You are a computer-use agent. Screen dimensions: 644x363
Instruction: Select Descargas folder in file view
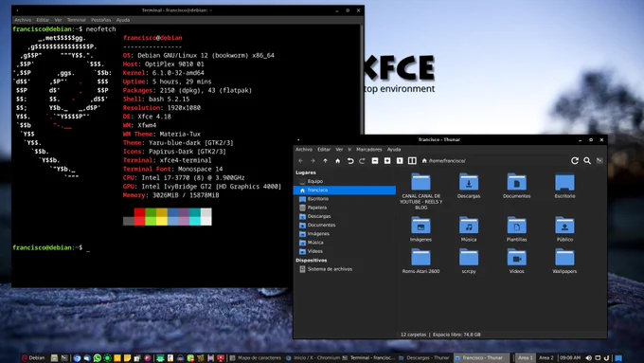tap(469, 182)
